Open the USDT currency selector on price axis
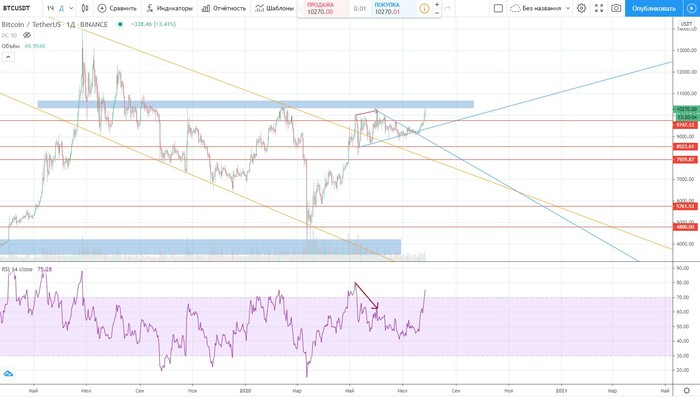The width and height of the screenshot is (700, 397). (686, 23)
